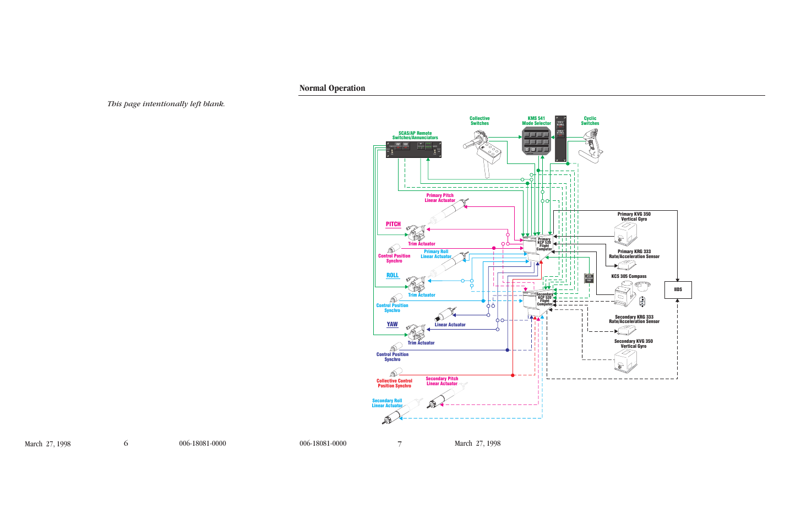Click the page number 7
This screenshot has height=525, width=812.
pyautogui.click(x=400, y=444)
